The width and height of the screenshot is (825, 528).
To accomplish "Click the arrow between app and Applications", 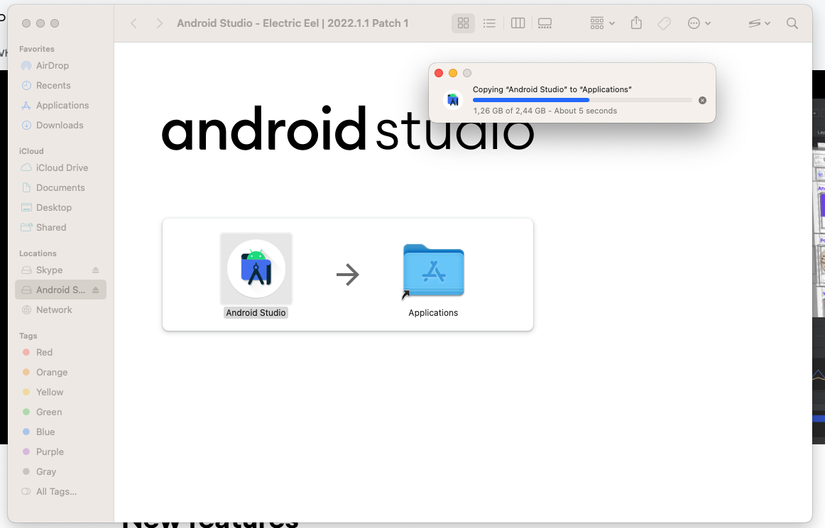I will (347, 275).
